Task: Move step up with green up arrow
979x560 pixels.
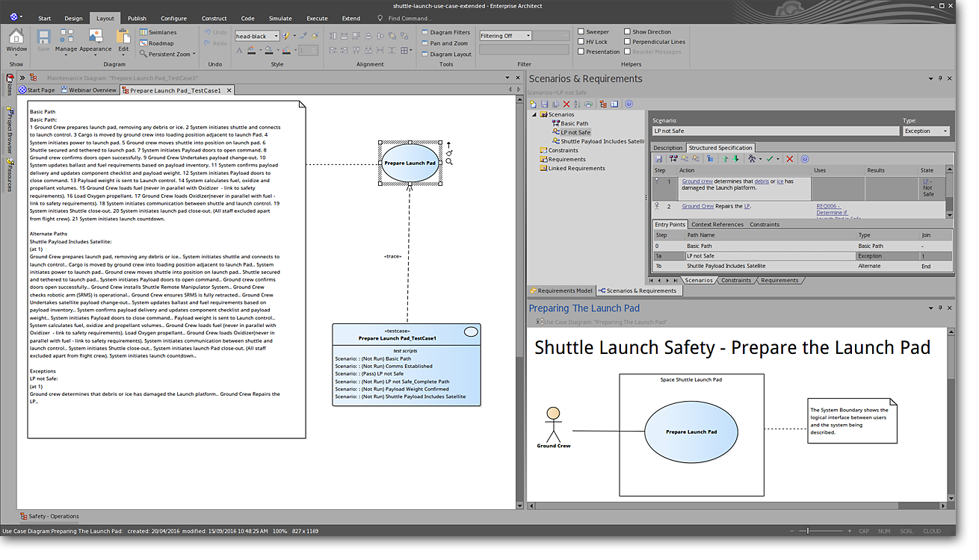Action: [x=725, y=159]
